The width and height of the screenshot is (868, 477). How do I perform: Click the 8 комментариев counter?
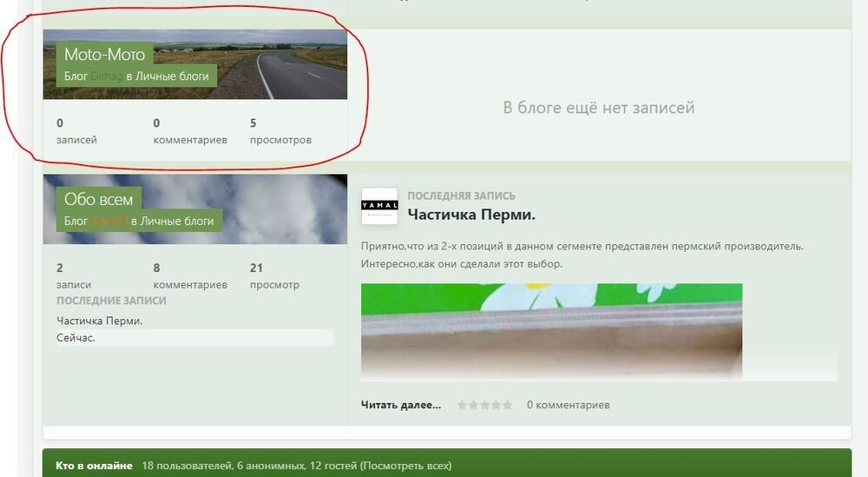point(190,276)
